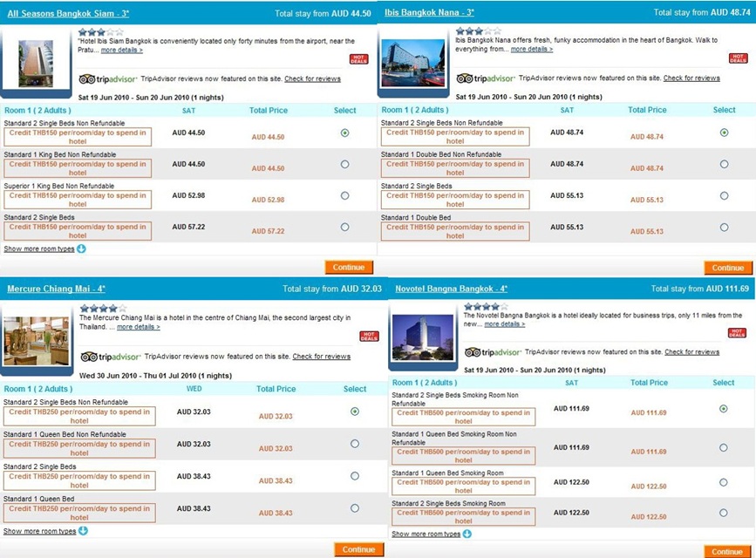Click 'Total stay from AUD 48.74' header text
The image size is (756, 558).
tap(702, 12)
